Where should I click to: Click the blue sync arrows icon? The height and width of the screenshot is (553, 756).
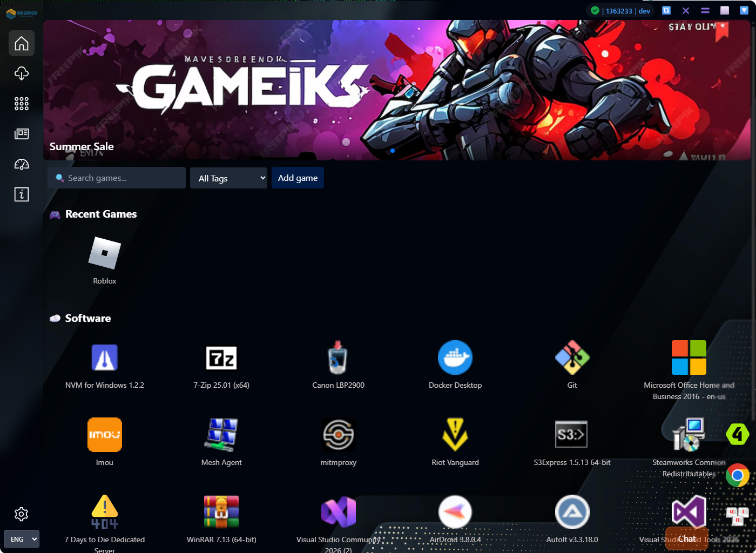(x=666, y=10)
